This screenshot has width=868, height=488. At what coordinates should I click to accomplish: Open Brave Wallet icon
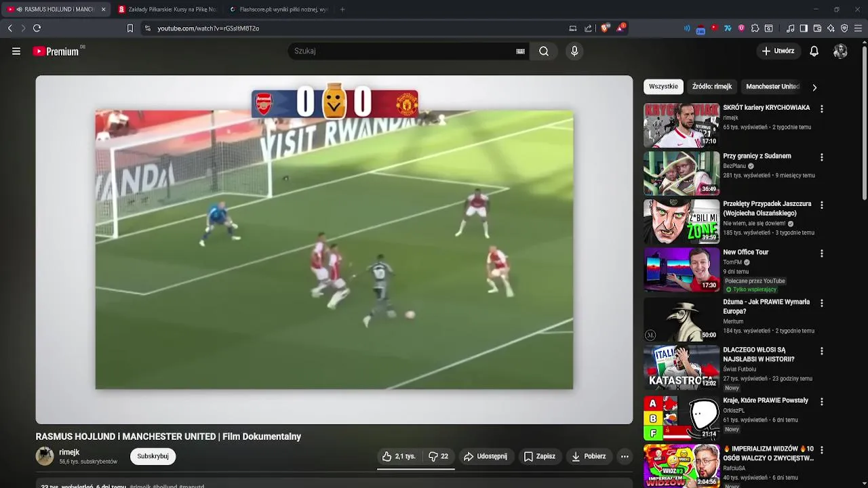click(817, 28)
